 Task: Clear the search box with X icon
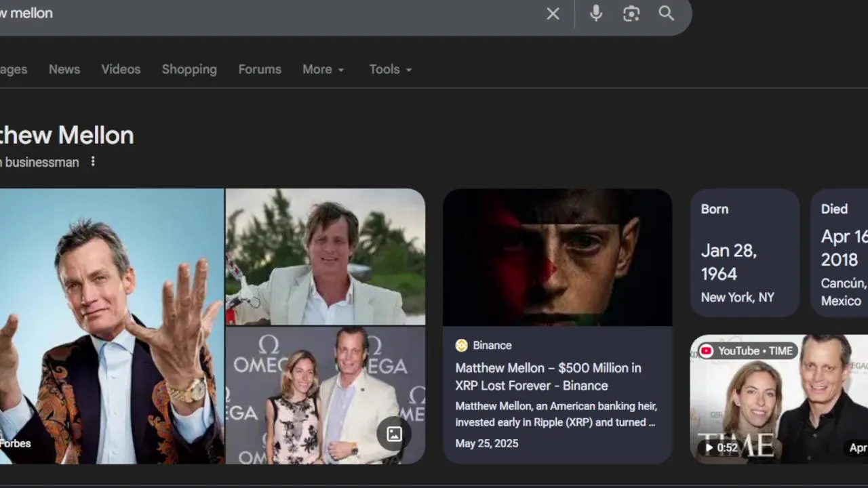coord(553,14)
